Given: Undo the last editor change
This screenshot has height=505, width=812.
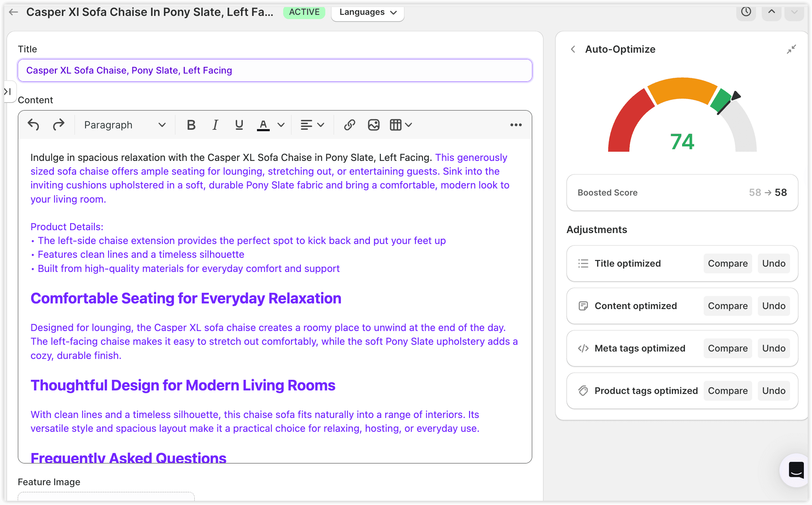Looking at the screenshot, I should pos(34,125).
